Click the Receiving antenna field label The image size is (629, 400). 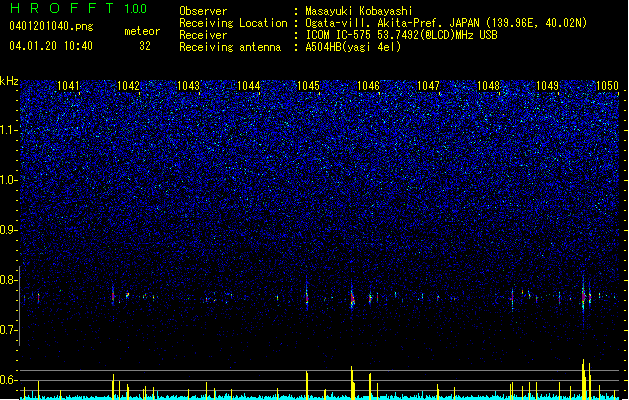pyautogui.click(x=230, y=47)
